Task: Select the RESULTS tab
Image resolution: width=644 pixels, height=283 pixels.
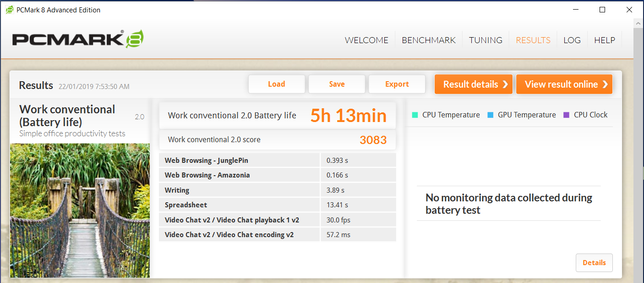Action: click(x=533, y=40)
